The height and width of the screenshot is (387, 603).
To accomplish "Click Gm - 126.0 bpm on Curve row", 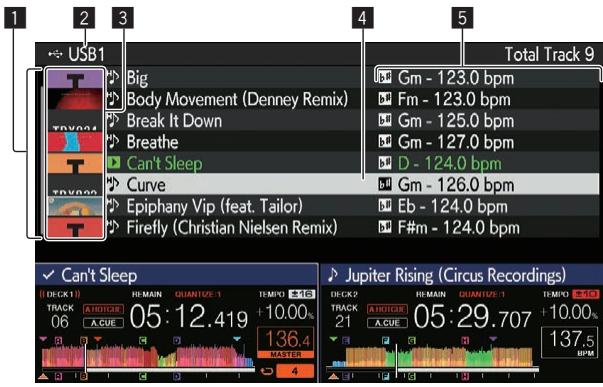I will pos(456,185).
